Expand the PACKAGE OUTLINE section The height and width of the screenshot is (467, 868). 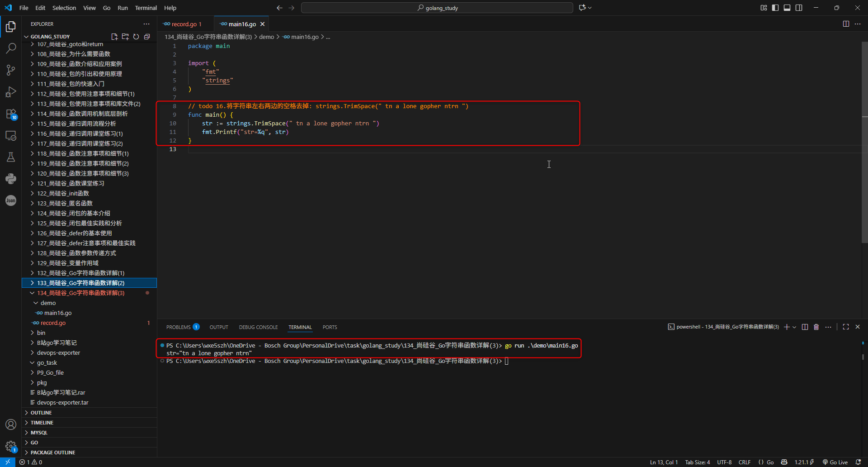click(89, 453)
